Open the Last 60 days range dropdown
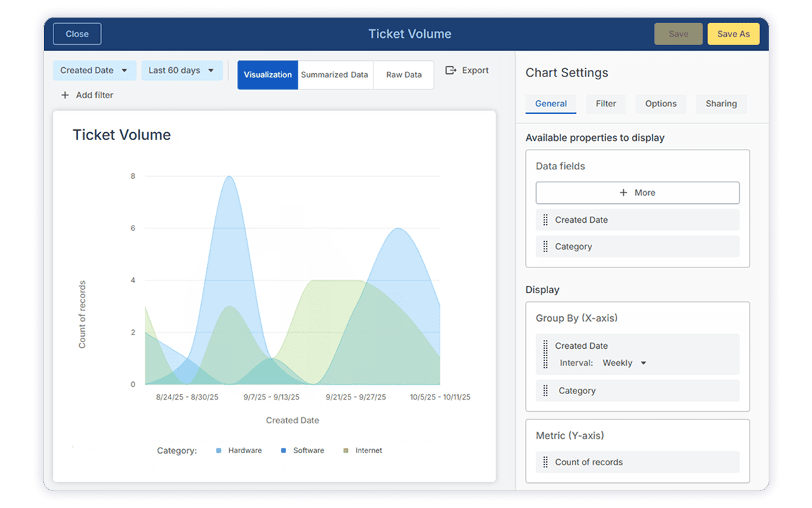The image size is (812, 508). point(182,70)
